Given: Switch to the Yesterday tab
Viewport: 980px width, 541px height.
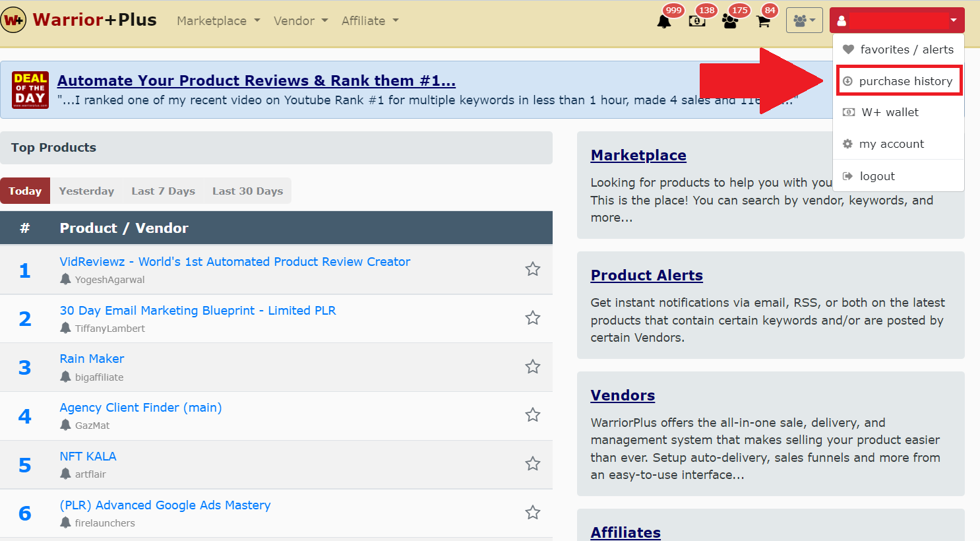Looking at the screenshot, I should pos(86,191).
